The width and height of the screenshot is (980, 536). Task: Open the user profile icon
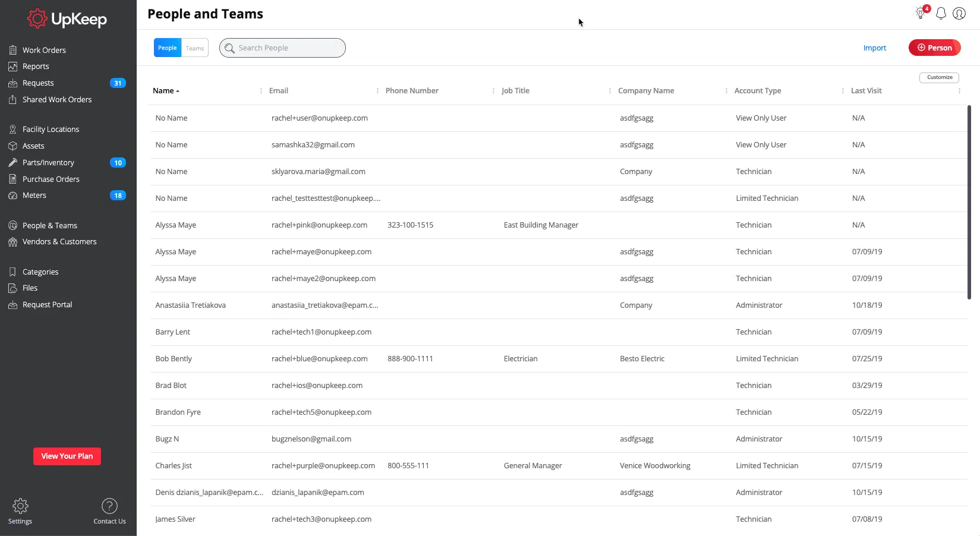959,13
